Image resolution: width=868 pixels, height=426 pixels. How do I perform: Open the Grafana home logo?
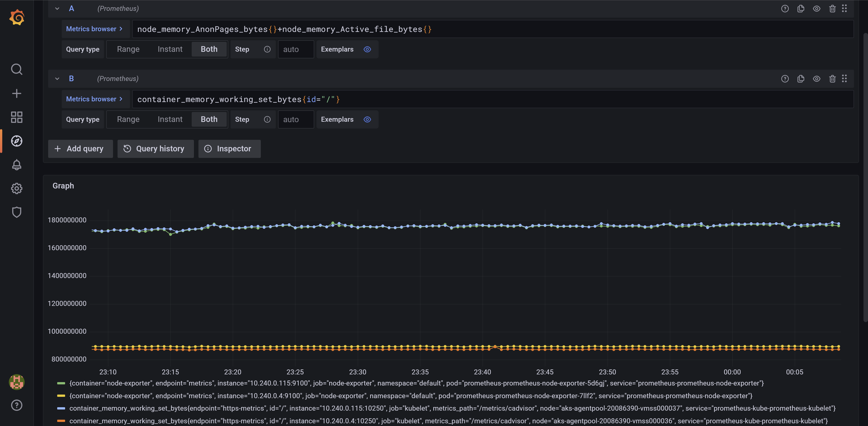pyautogui.click(x=17, y=18)
